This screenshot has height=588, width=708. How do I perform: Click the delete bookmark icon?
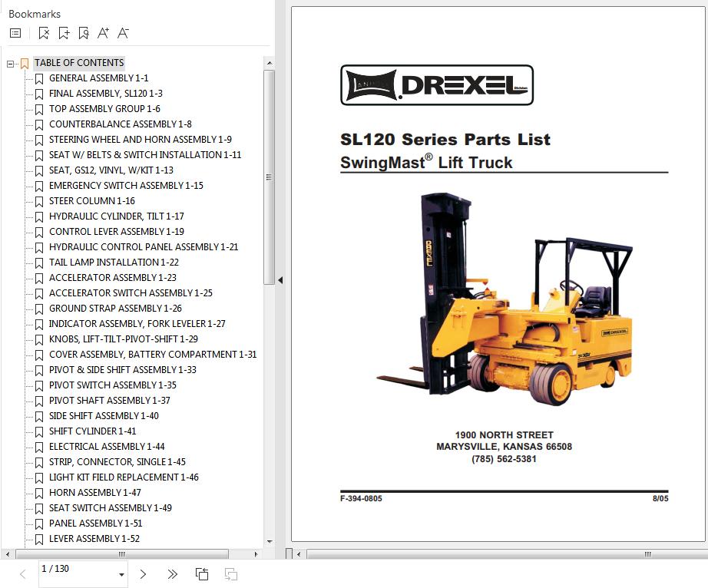pyautogui.click(x=44, y=33)
